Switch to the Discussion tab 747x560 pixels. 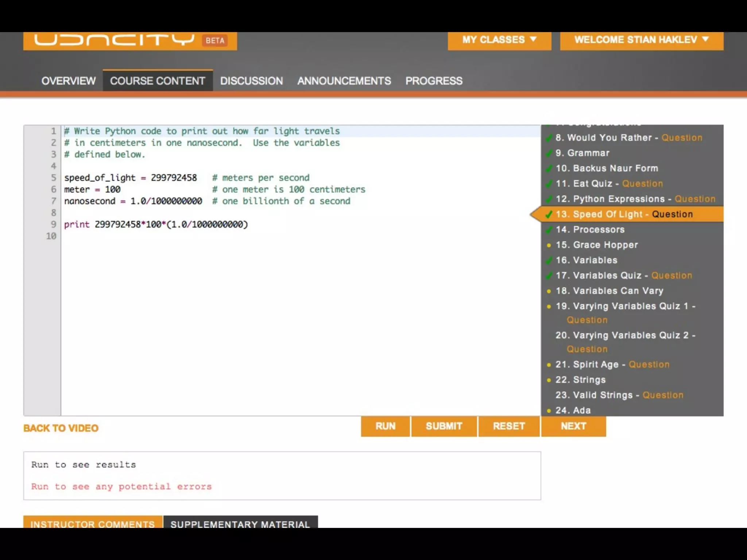[251, 81]
